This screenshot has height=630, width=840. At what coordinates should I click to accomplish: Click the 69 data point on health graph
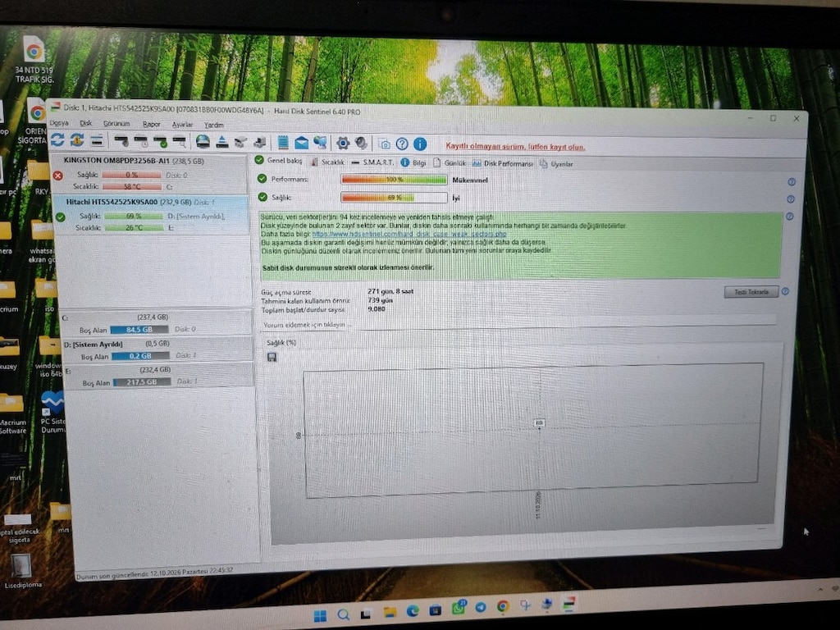point(539,423)
